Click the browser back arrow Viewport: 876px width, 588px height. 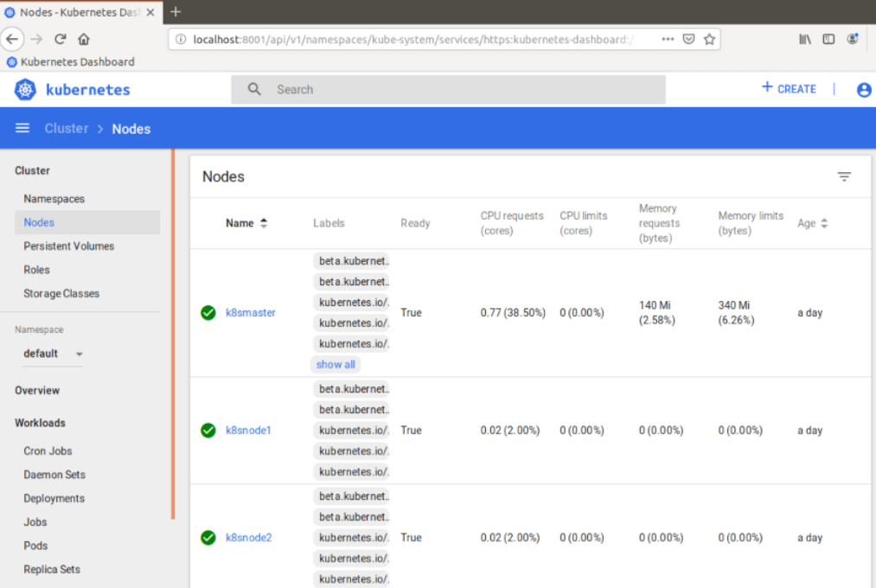click(x=12, y=39)
